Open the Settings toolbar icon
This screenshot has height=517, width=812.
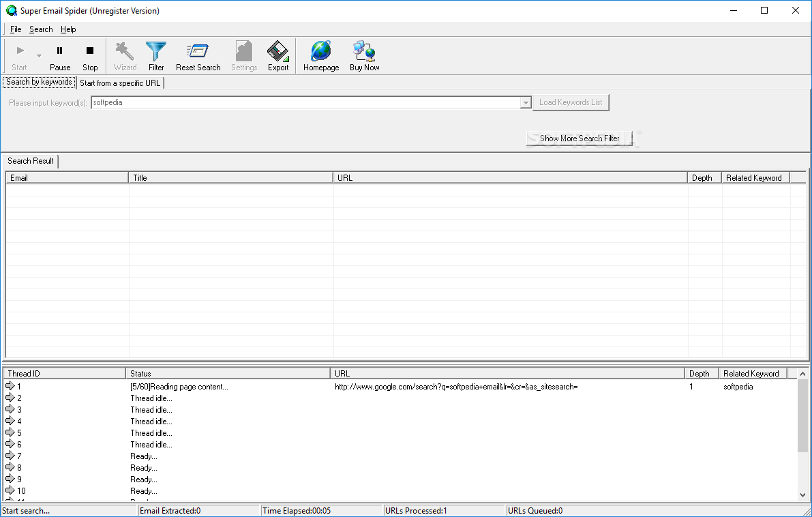coord(244,50)
